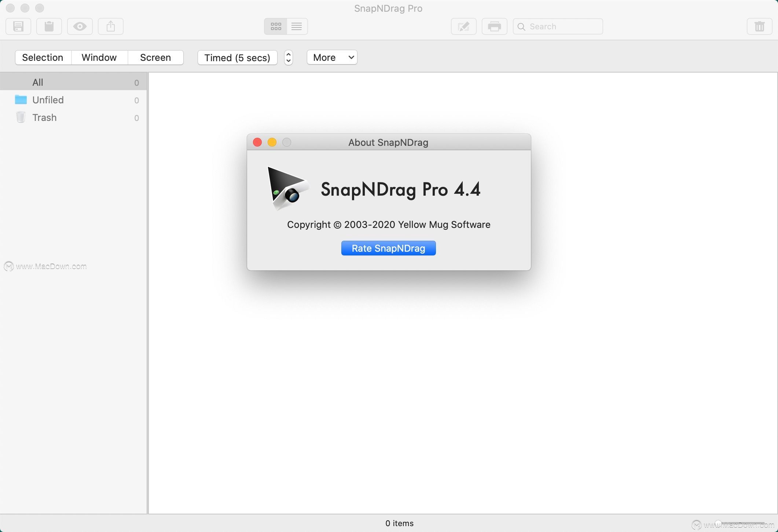Image resolution: width=778 pixels, height=532 pixels.
Task: Close the About SnapNDrag dialog
Action: pyautogui.click(x=257, y=142)
